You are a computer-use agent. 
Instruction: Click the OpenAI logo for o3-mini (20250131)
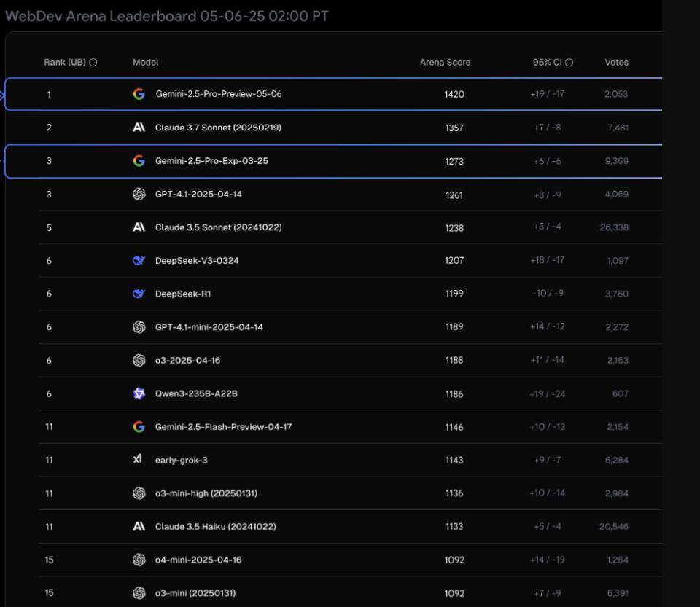[139, 593]
